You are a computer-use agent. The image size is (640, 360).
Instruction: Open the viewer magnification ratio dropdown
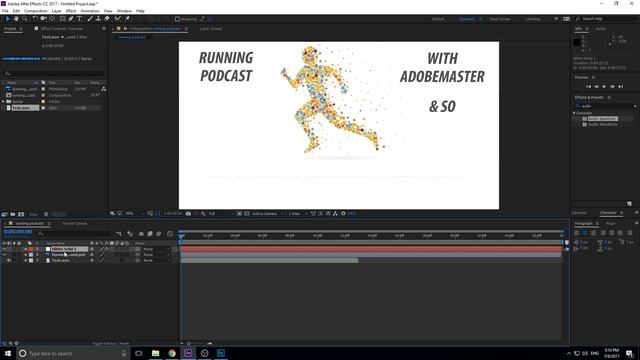pos(135,213)
